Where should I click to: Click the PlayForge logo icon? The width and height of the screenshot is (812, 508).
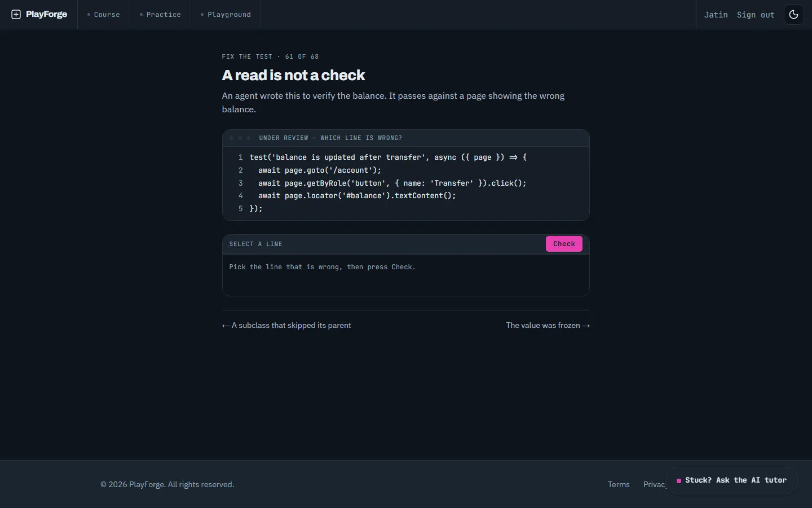click(16, 15)
